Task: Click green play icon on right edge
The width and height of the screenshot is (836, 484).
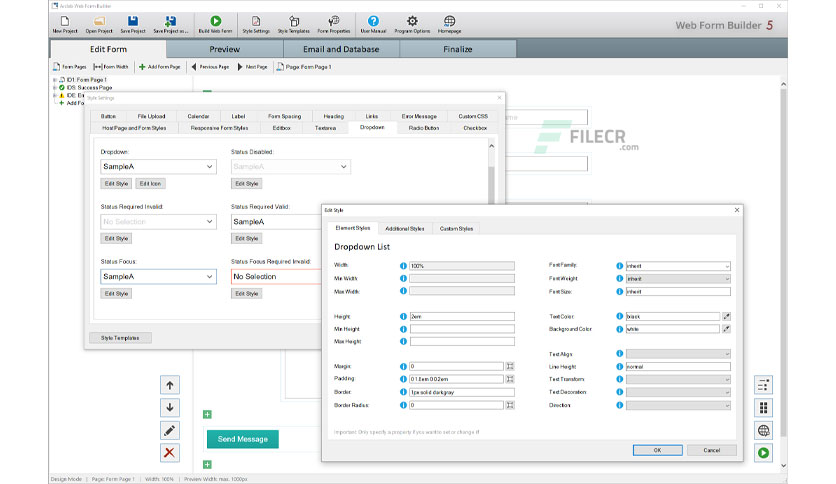Action: pos(763,453)
